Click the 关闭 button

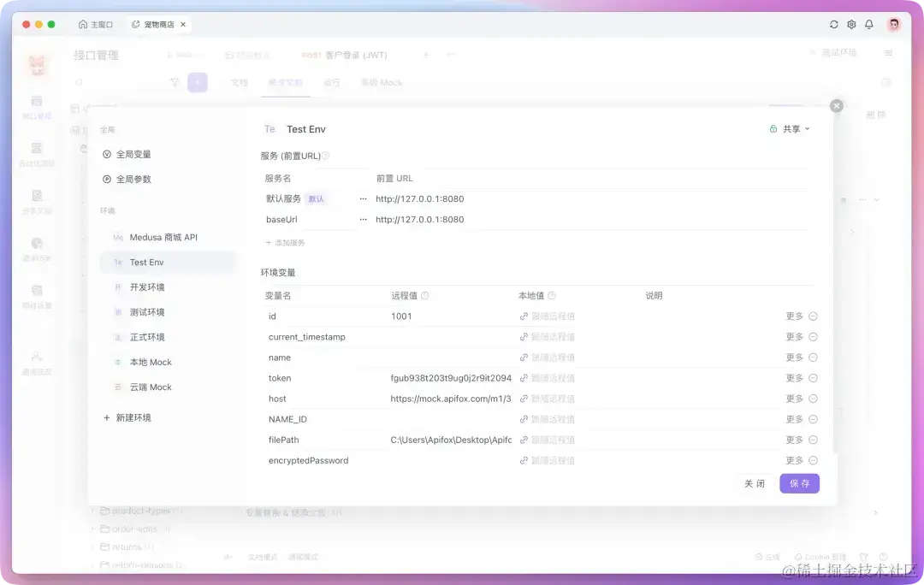755,484
